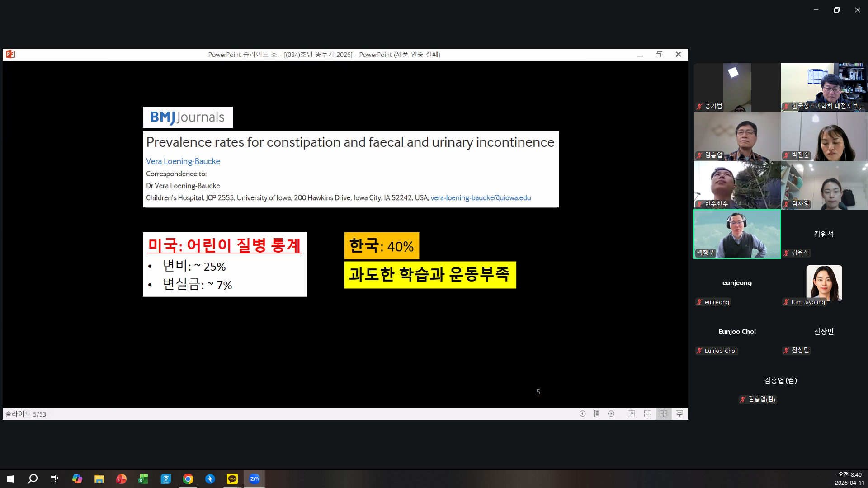Open Excel from the taskbar
Screen dimensions: 868x488
coord(143,479)
